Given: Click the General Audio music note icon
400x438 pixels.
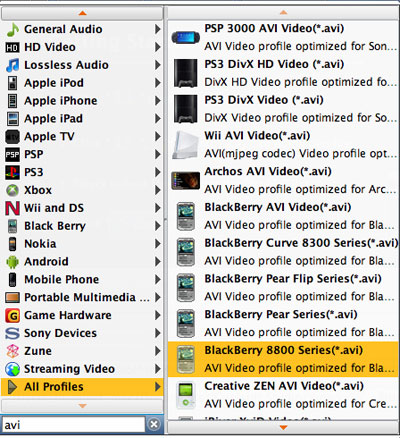Looking at the screenshot, I should click(x=13, y=30).
